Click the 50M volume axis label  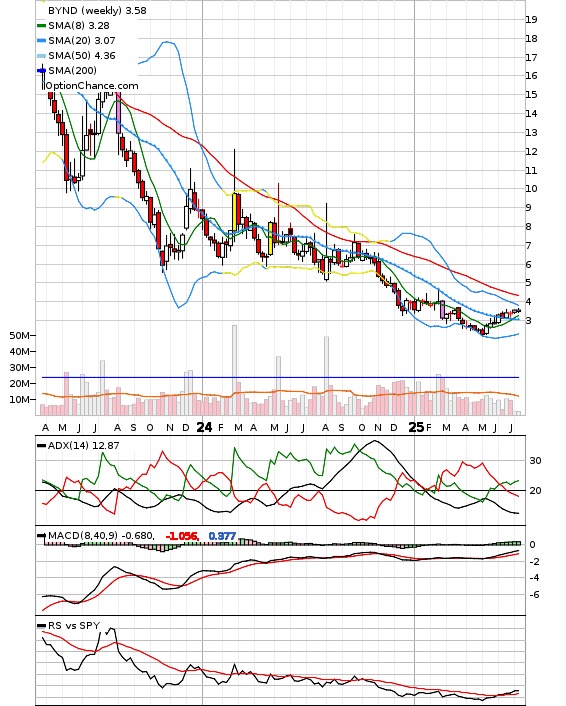tap(20, 335)
